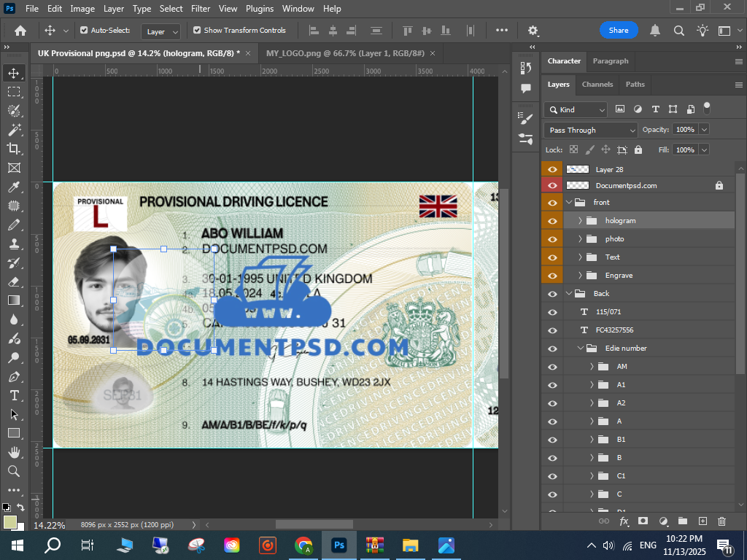
Task: Select the Eraser tool
Action: (14, 281)
